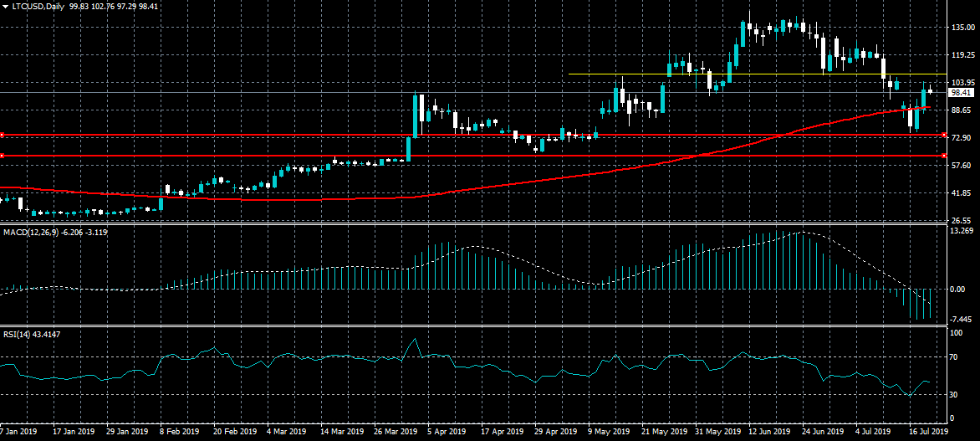Click the 26 Mar 2019 date label
Viewport: 980px width, 441px height.
pyautogui.click(x=395, y=432)
